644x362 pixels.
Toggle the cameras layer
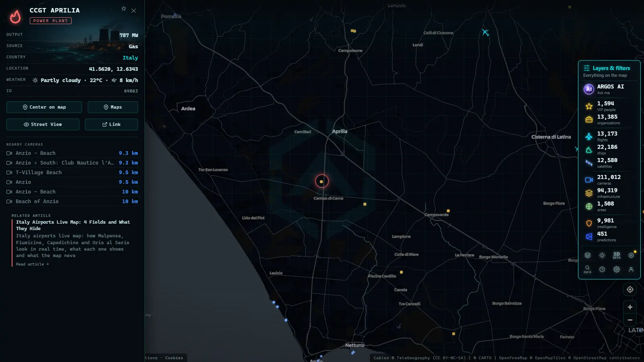pos(589,180)
